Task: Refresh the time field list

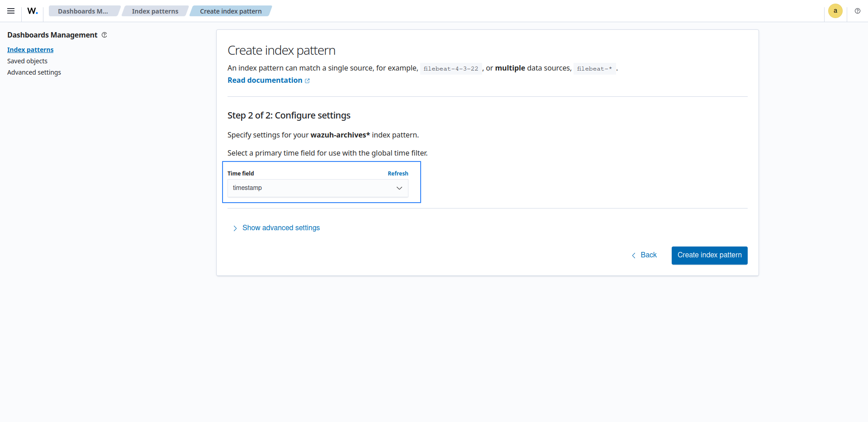Action: (x=398, y=174)
